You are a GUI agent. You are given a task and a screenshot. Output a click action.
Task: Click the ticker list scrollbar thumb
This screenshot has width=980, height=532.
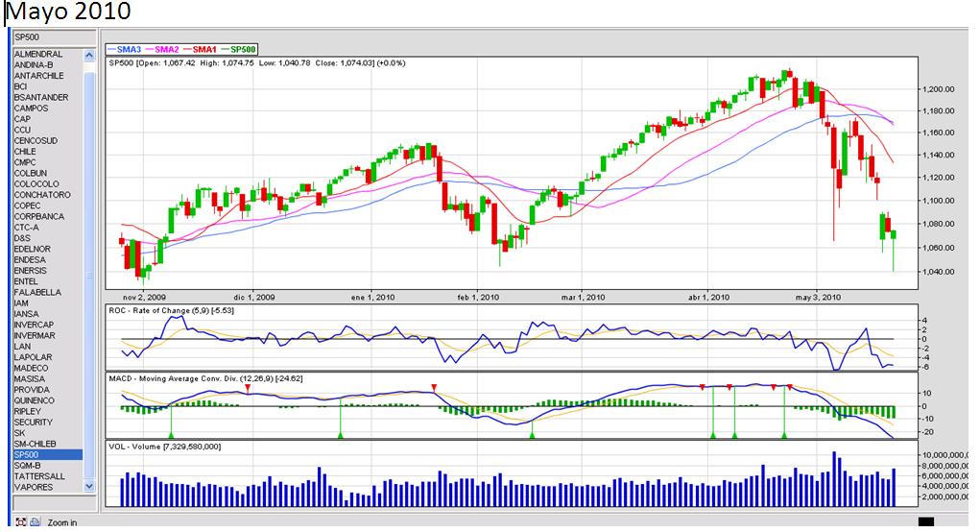tap(88, 275)
